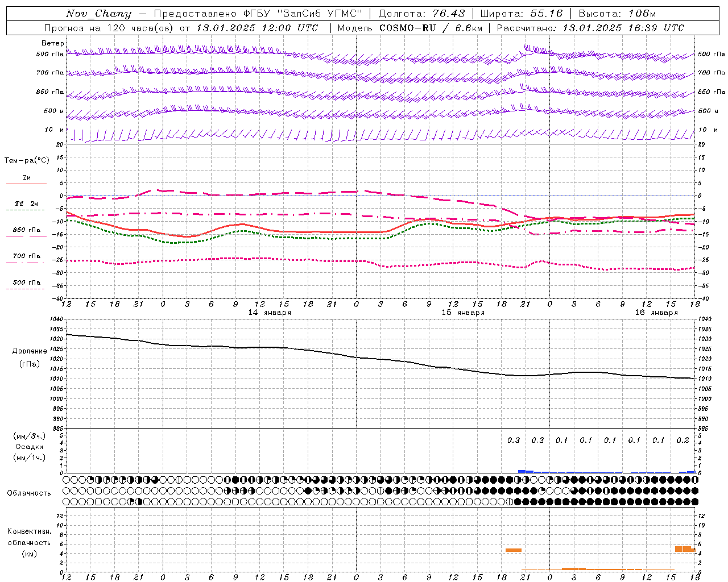
Task: Click the Тем-ра(°C) axis label
Action: pos(27,161)
